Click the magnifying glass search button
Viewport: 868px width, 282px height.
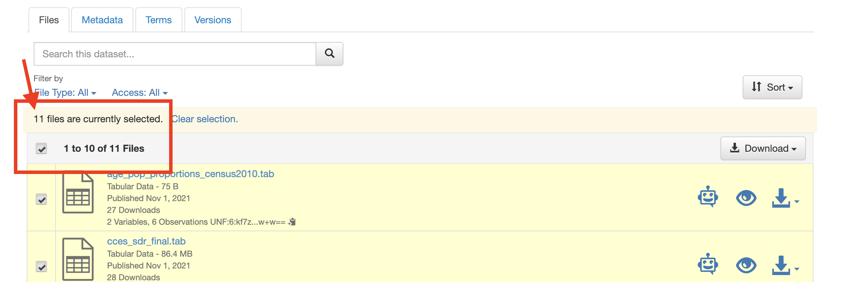point(329,54)
